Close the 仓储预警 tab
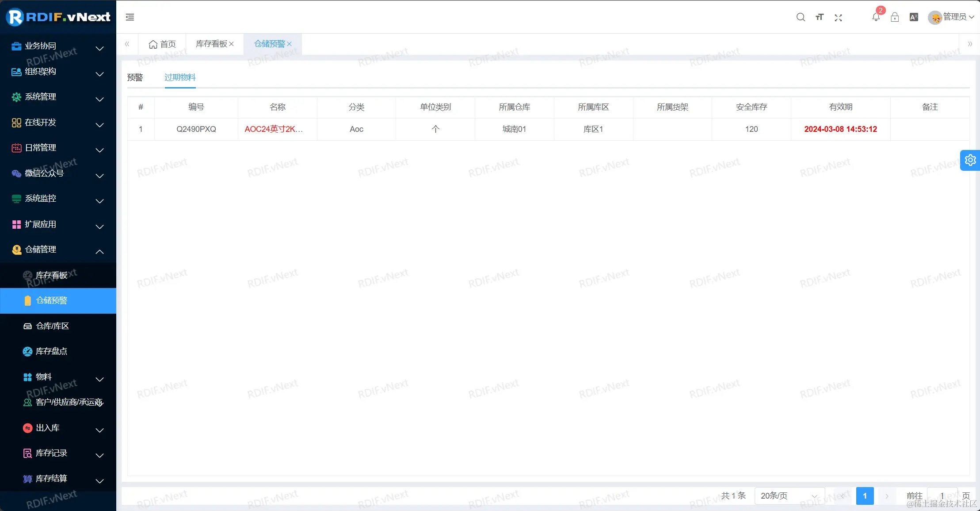This screenshot has width=980, height=511. [290, 44]
